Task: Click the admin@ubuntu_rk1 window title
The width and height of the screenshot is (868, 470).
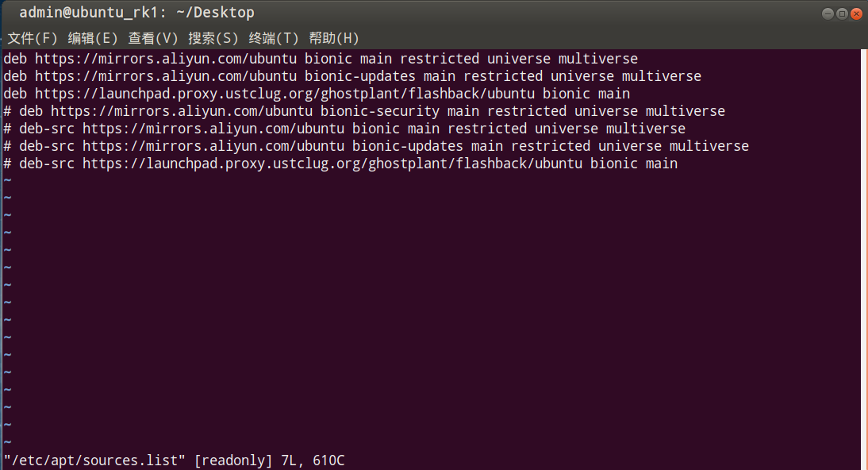Action: click(x=136, y=13)
